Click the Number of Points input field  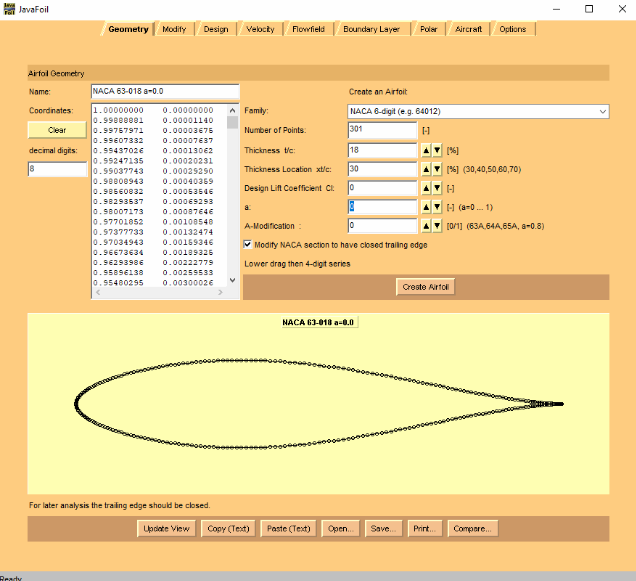click(382, 130)
